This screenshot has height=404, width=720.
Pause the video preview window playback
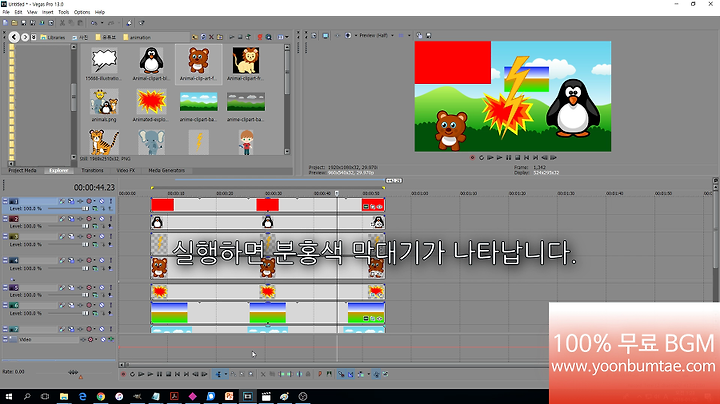[x=508, y=157]
